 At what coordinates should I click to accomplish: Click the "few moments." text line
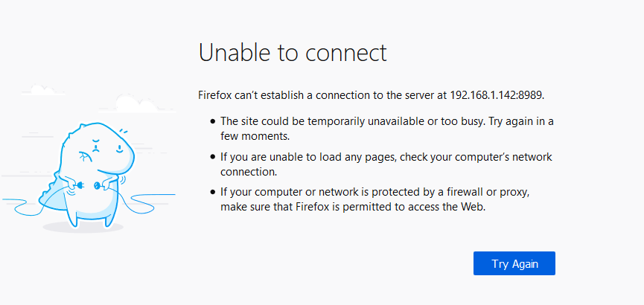(x=255, y=137)
